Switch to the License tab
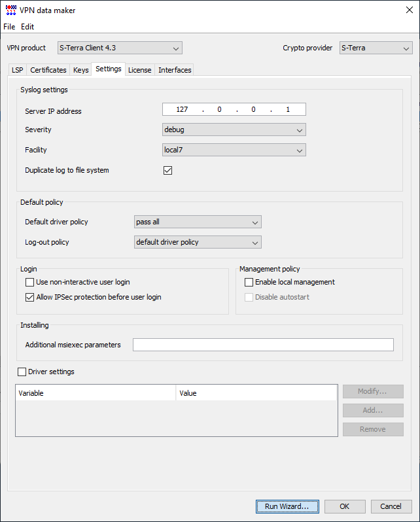 coord(139,70)
